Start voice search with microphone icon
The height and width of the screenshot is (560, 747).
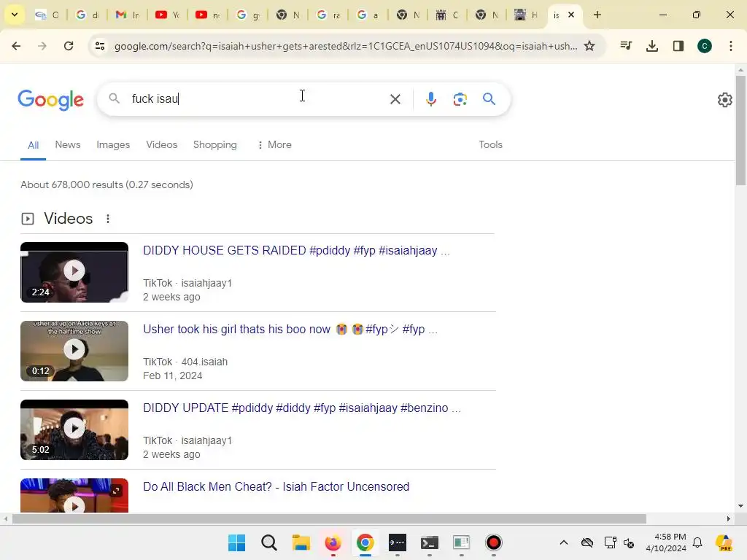tap(430, 99)
